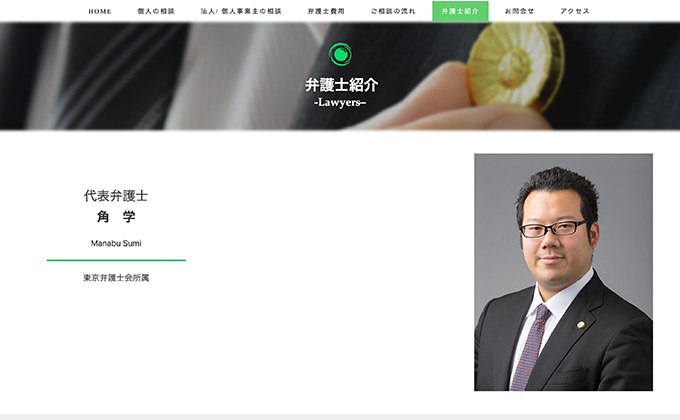This screenshot has width=680, height=420.
Task: Click the Manabu Sumi romanized name
Action: [x=116, y=243]
